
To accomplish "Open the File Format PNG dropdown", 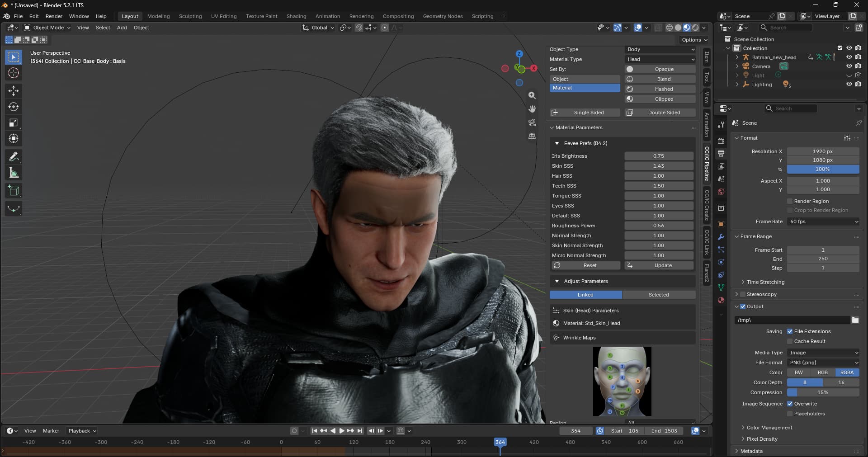I will pos(823,363).
